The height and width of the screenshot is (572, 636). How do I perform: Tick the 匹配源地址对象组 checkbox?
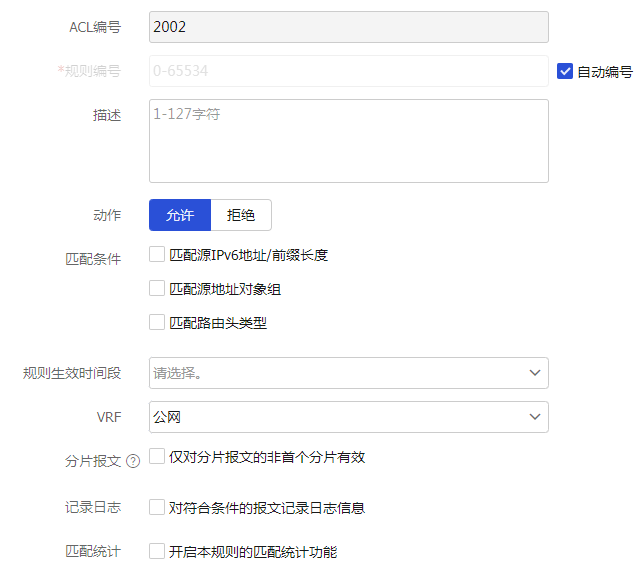[x=157, y=289]
